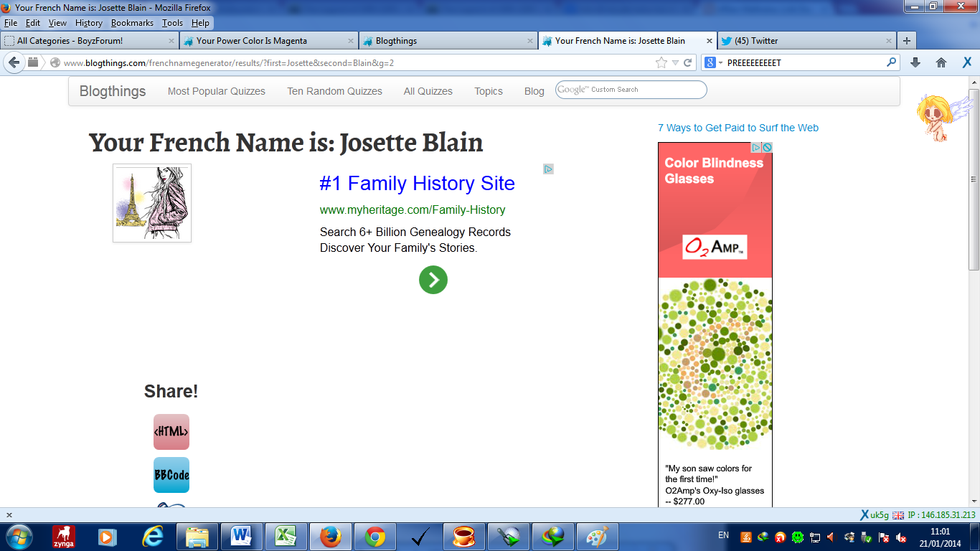
Task: Reload the page using refresh icon
Action: [687, 63]
